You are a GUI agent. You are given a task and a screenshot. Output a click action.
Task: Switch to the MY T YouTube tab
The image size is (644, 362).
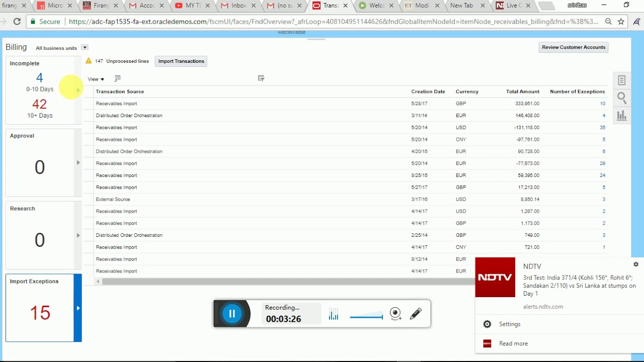pos(192,6)
